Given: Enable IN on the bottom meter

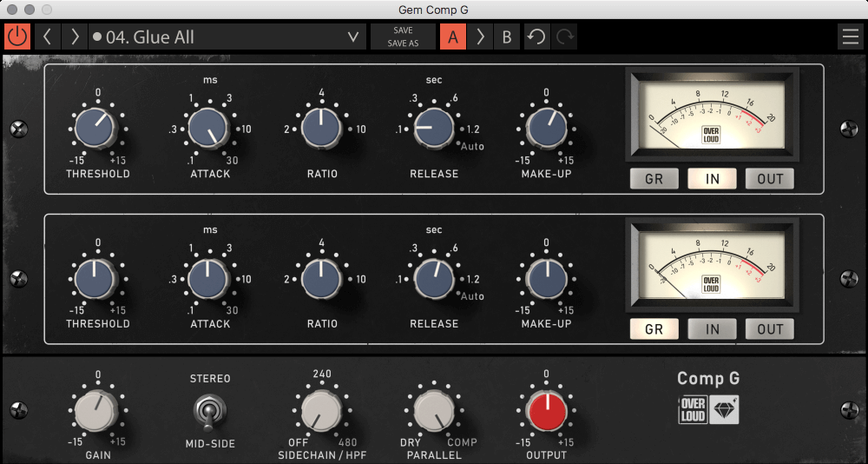Looking at the screenshot, I should (x=712, y=329).
